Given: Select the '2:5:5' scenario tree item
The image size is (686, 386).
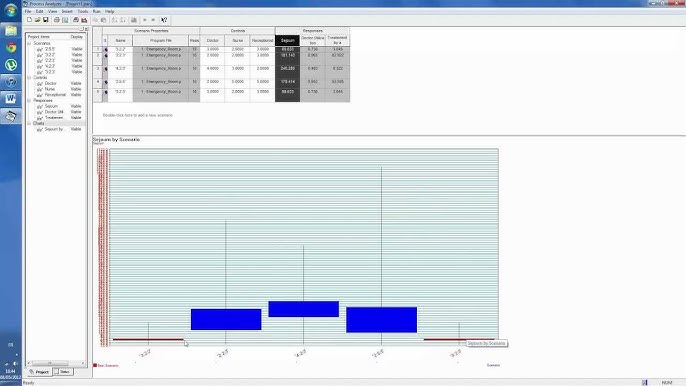Looking at the screenshot, I should [50, 49].
